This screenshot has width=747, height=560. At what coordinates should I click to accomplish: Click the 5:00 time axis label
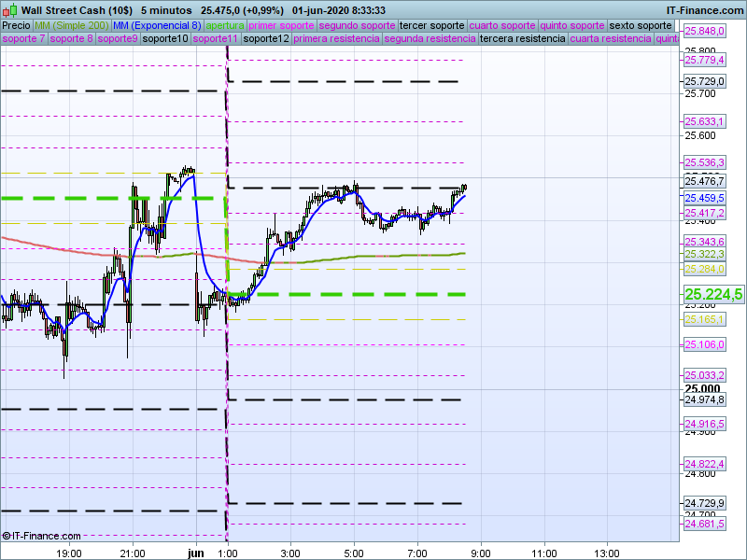pyautogui.click(x=354, y=553)
